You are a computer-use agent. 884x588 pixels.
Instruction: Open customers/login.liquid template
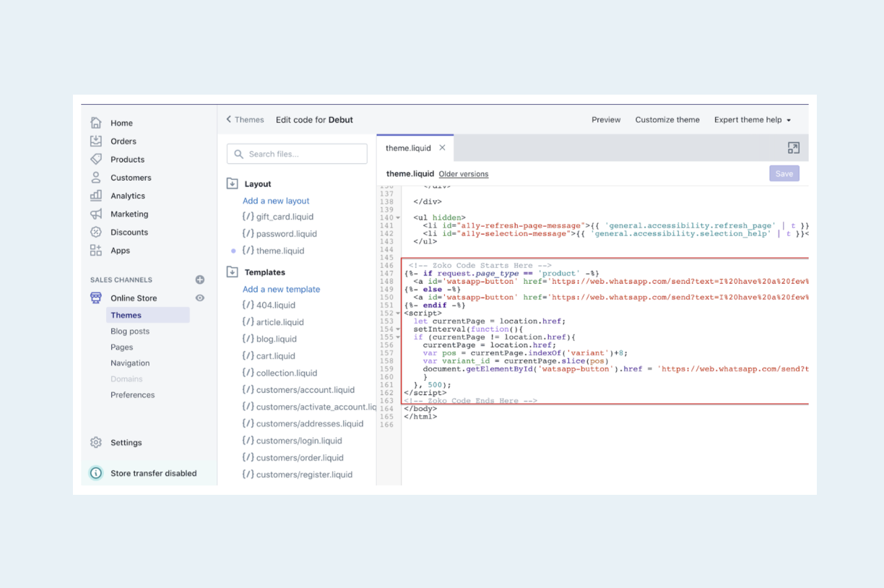299,441
